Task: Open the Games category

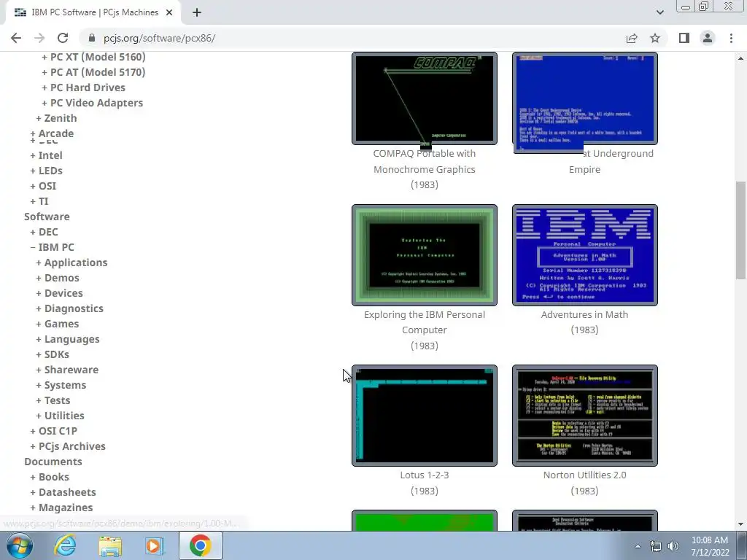Action: pyautogui.click(x=61, y=324)
